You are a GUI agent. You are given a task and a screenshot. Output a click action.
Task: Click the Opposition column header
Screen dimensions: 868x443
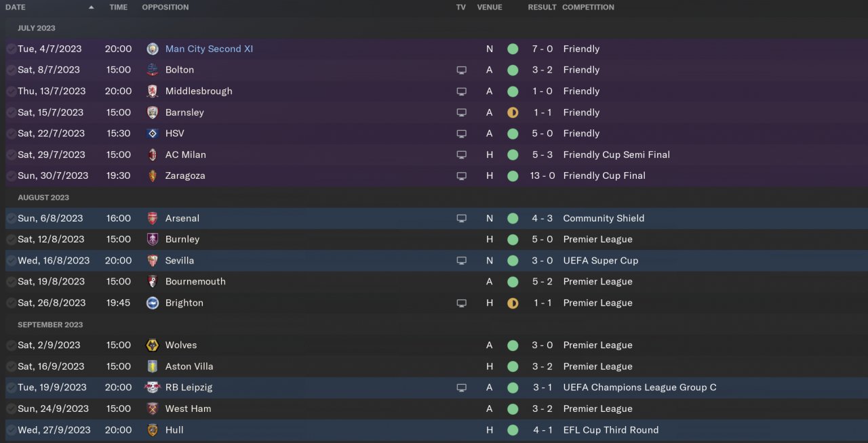tap(165, 7)
